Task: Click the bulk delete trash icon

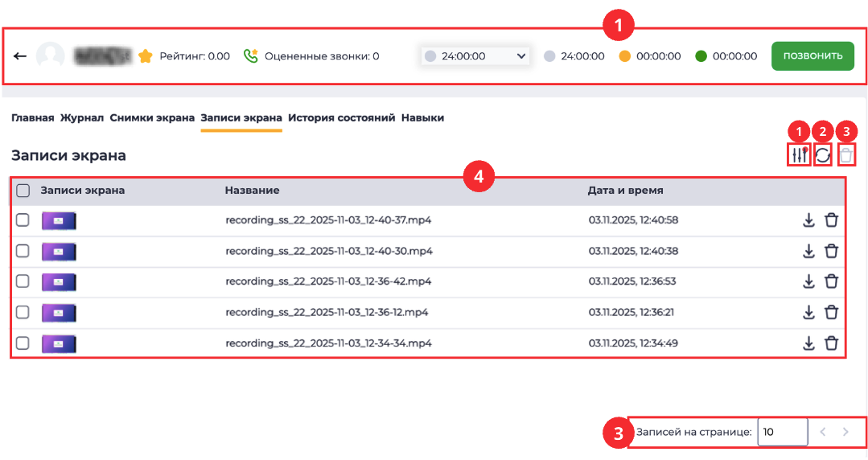Action: (845, 155)
